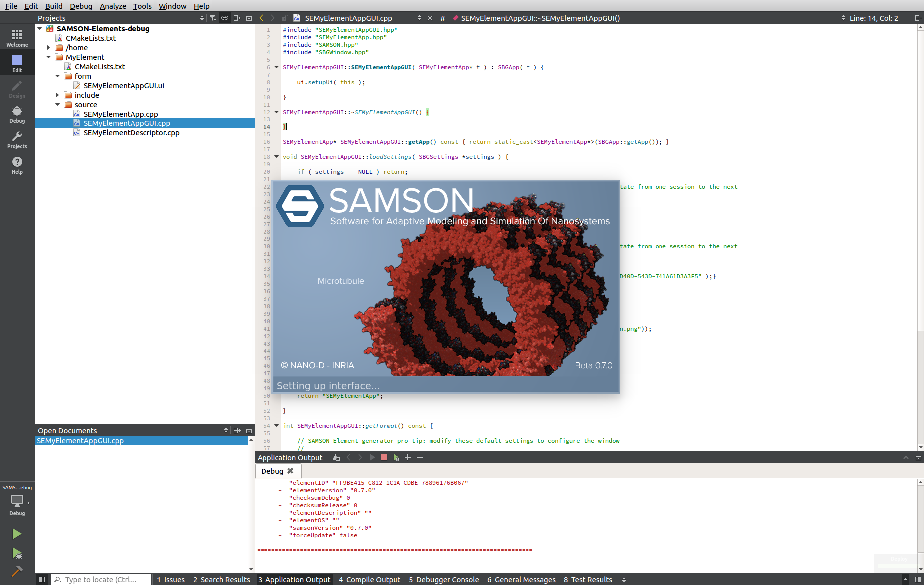The height and width of the screenshot is (585, 924).
Task: Expand the include folder in the project tree
Action: (57, 95)
